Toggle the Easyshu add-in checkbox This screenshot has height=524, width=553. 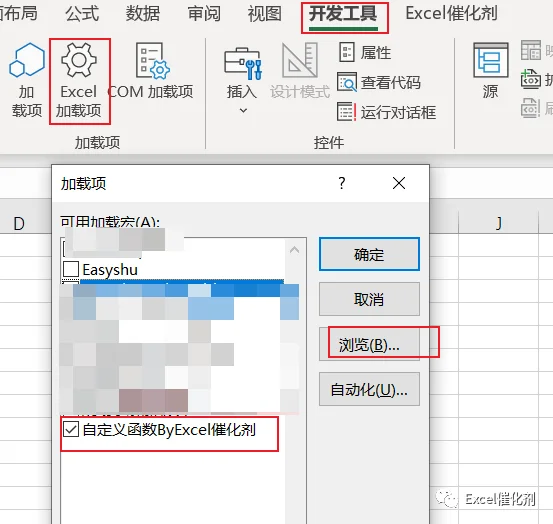(x=71, y=269)
